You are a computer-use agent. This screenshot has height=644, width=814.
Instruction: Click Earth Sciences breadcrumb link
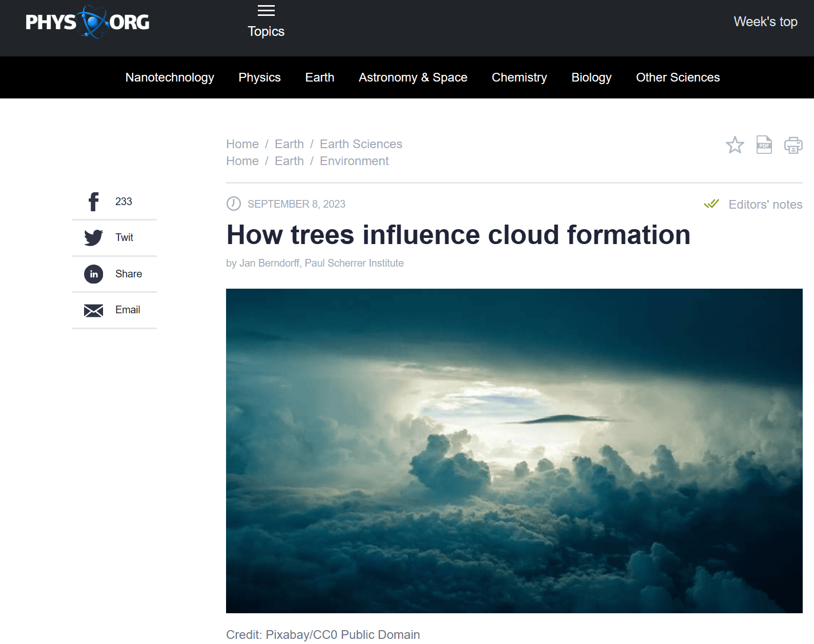[x=361, y=144]
